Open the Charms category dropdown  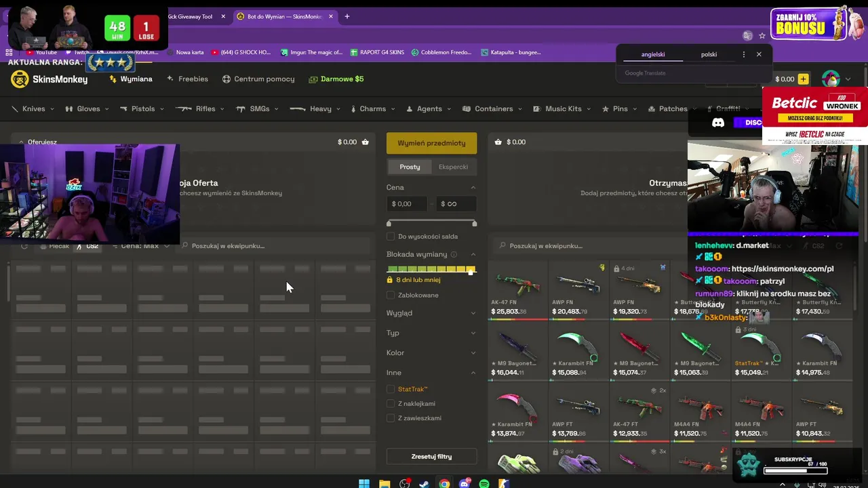[x=373, y=108]
